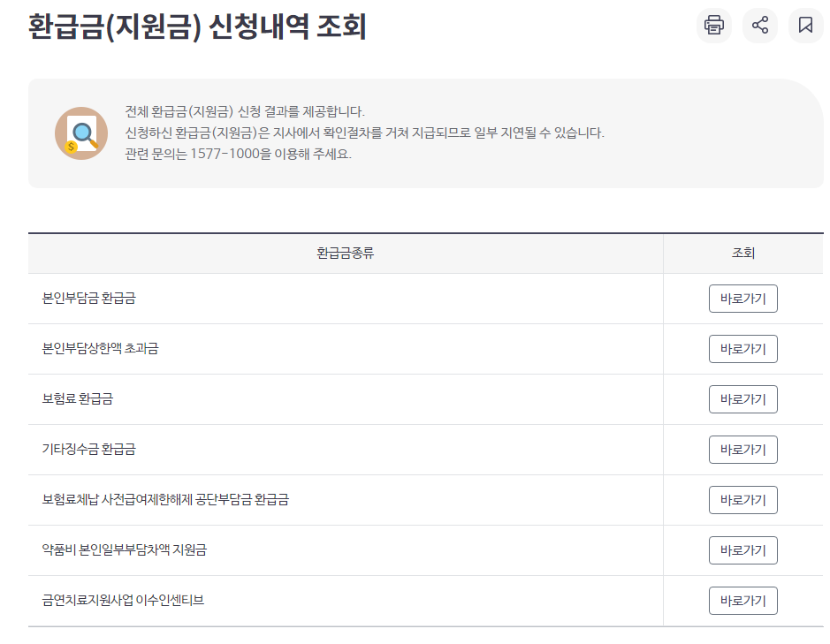Click the 금연치료지원사업 이수인센티브 row label
This screenshot has height=644, width=830.
pyautogui.click(x=122, y=600)
